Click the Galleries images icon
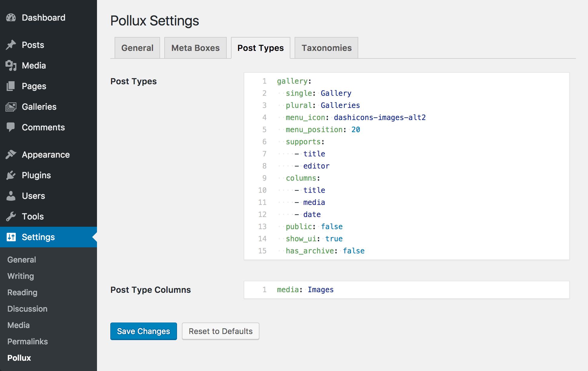Screen dimensions: 588x371 click(x=11, y=107)
